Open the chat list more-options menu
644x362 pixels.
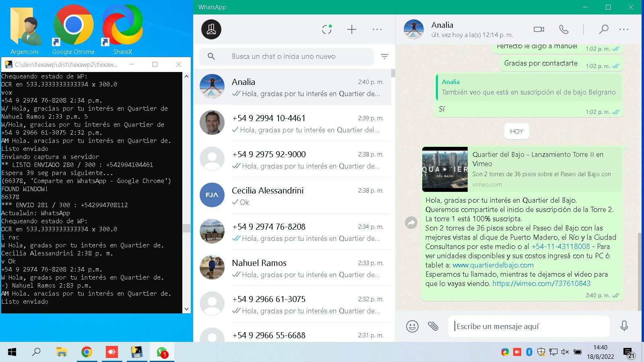coord(377,29)
